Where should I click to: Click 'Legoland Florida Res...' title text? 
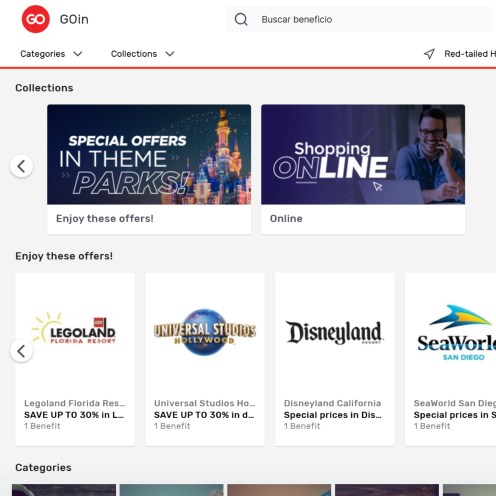tap(75, 403)
